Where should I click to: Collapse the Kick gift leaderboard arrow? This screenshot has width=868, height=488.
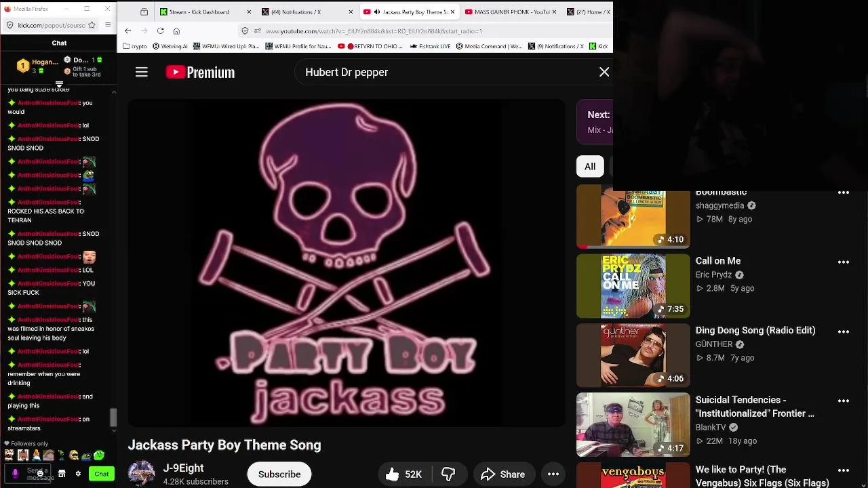point(59,84)
